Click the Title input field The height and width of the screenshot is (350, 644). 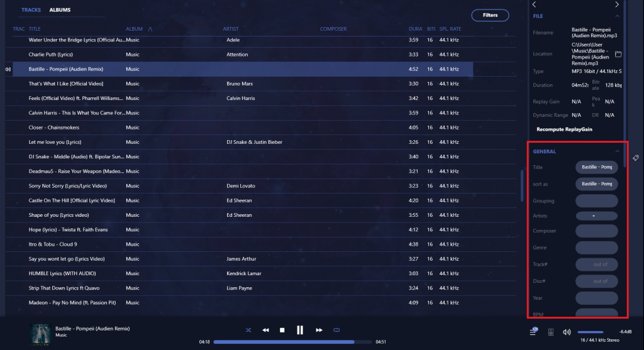[x=596, y=167]
